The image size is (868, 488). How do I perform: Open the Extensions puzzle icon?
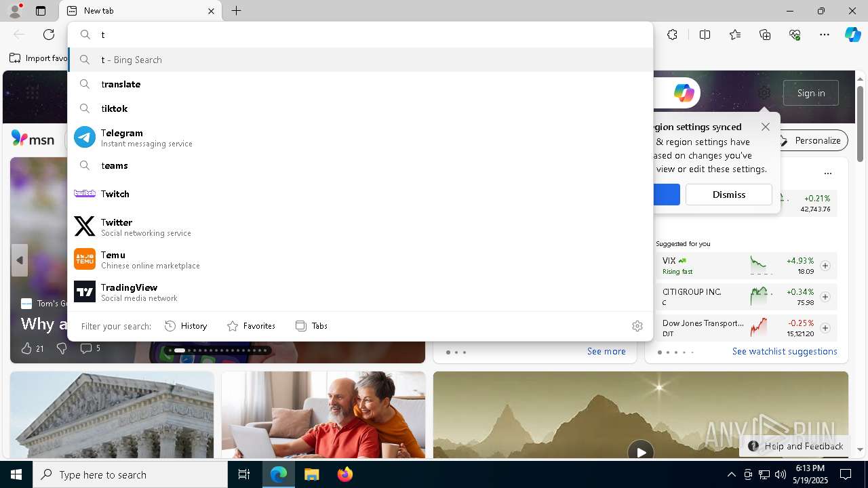point(672,35)
